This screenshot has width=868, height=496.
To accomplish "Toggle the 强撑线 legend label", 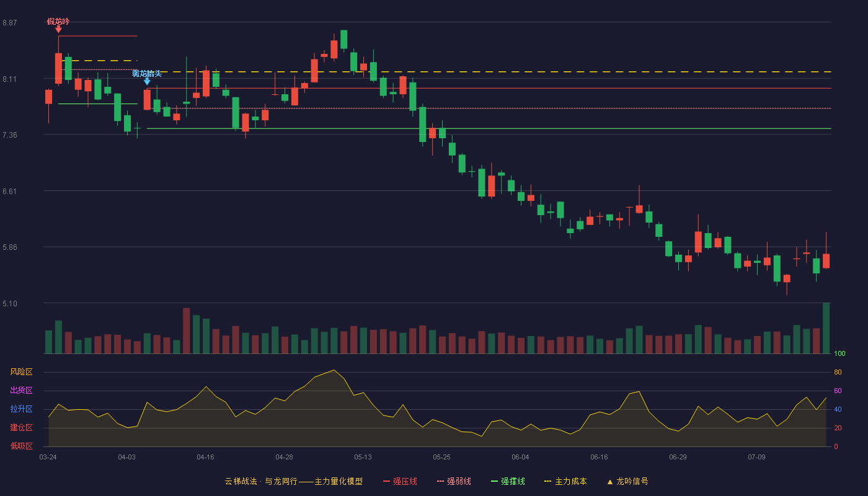I will 513,481.
